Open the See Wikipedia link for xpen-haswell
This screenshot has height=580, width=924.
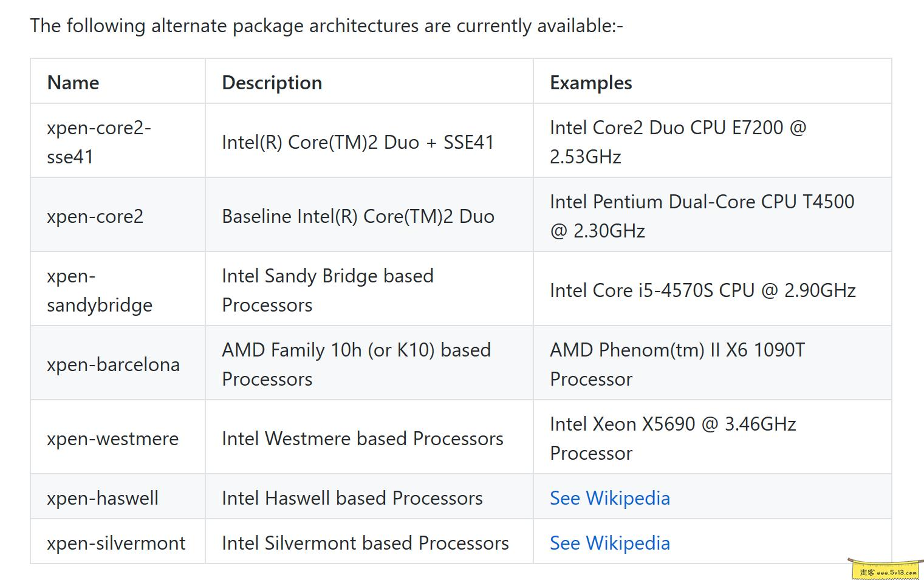pos(609,498)
